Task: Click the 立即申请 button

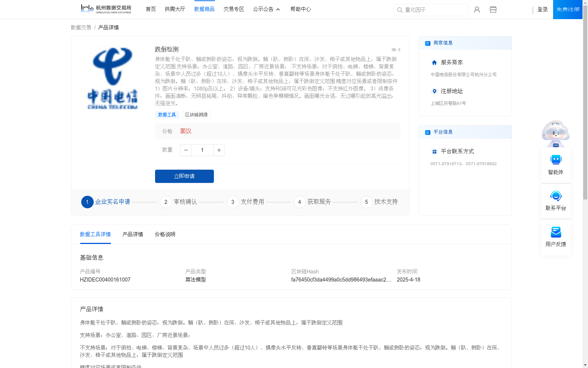Action: pos(184,176)
